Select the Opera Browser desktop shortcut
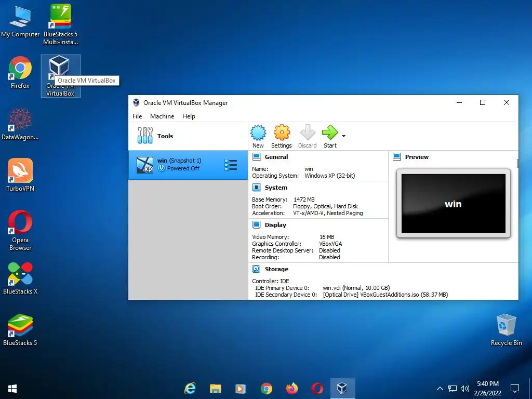 [20, 230]
